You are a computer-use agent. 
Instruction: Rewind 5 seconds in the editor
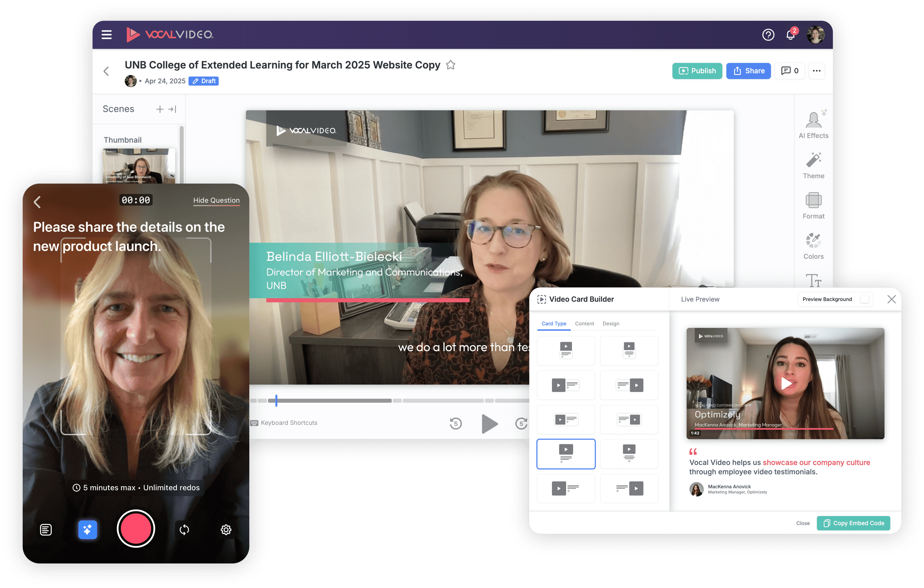pyautogui.click(x=455, y=424)
